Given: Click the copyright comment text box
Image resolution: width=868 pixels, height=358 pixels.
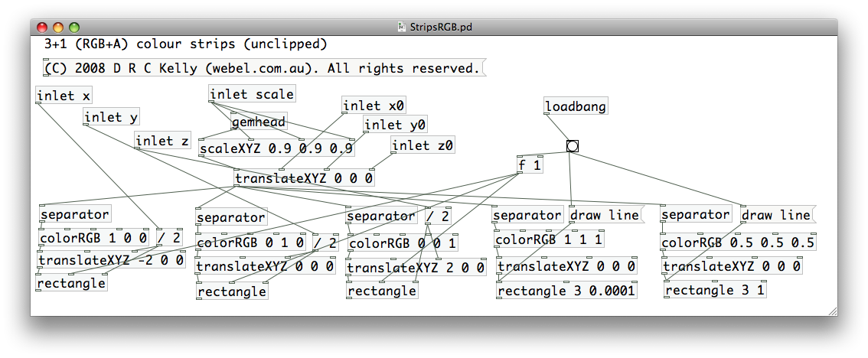Looking at the screenshot, I should coord(263,68).
